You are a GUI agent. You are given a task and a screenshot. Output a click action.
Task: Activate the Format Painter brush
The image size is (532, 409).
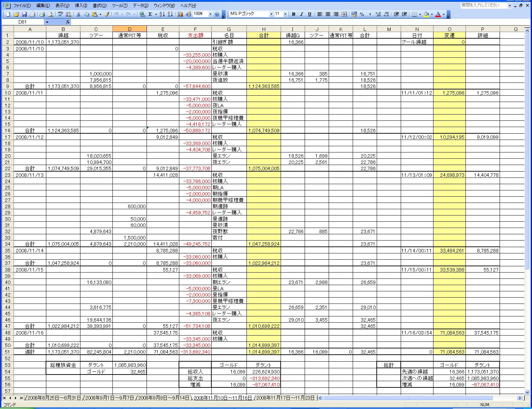107,14
